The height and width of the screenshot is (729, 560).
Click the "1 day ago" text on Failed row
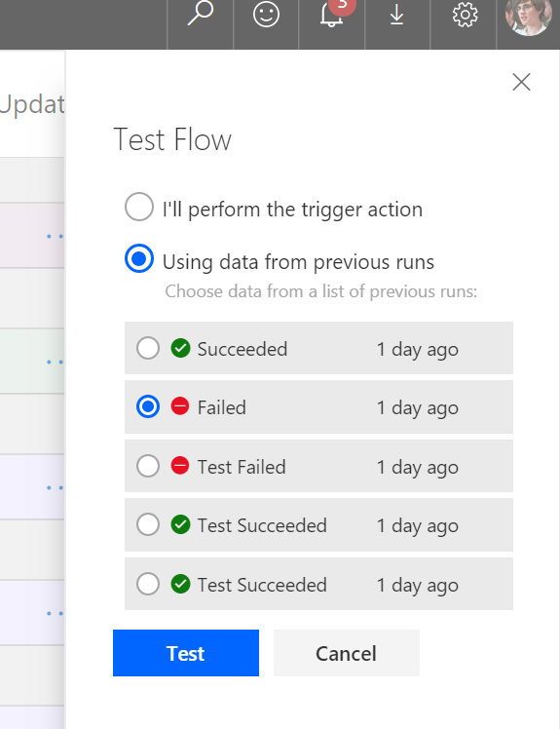(x=418, y=408)
